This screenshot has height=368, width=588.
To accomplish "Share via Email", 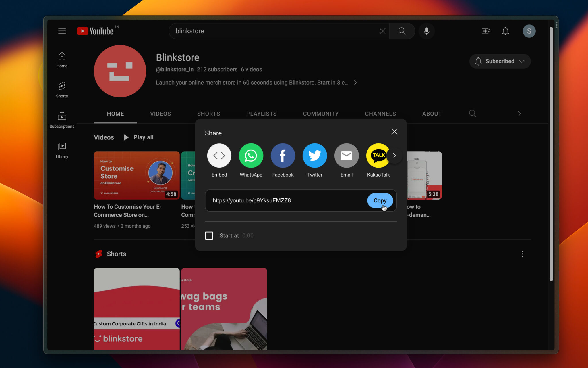I will [x=347, y=156].
